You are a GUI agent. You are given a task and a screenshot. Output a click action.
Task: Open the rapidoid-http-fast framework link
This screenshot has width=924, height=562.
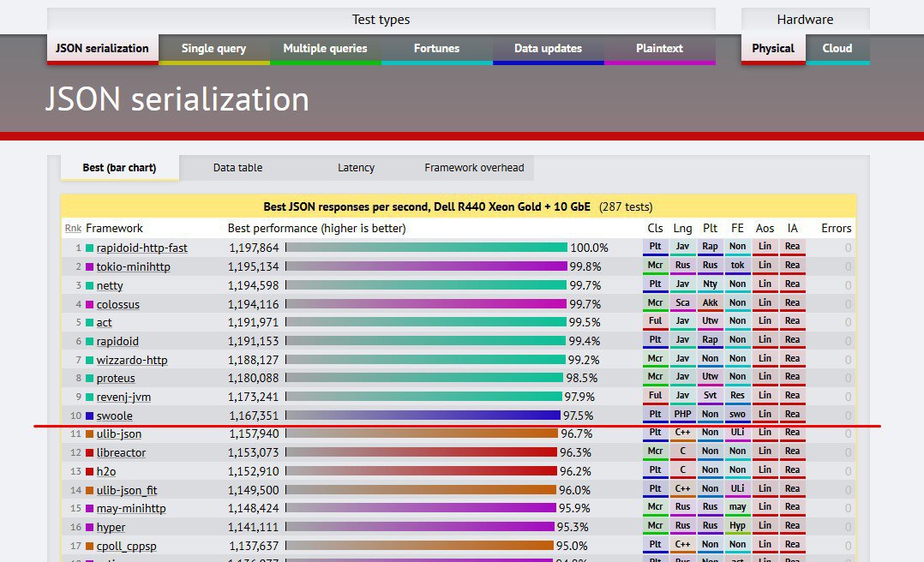(142, 248)
